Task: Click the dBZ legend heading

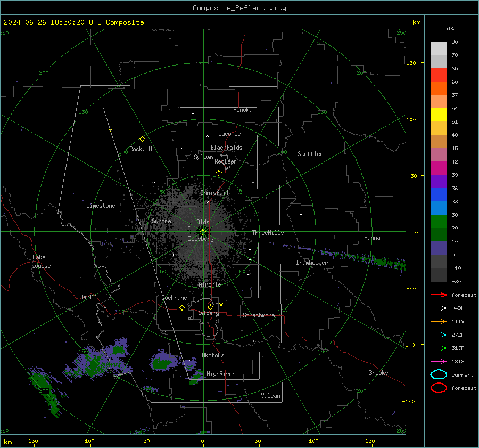Action: coord(451,28)
